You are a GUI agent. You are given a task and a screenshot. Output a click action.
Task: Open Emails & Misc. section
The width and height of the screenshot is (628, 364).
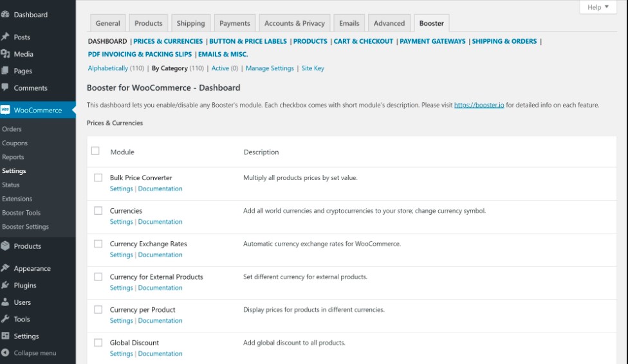(223, 54)
